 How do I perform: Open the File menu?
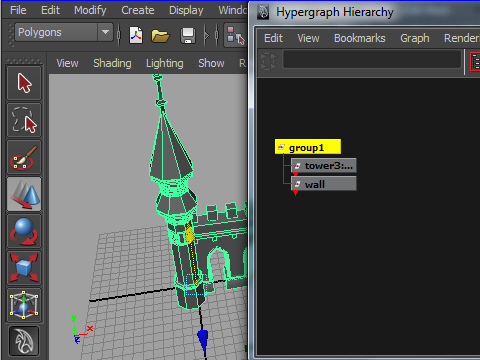(18, 10)
